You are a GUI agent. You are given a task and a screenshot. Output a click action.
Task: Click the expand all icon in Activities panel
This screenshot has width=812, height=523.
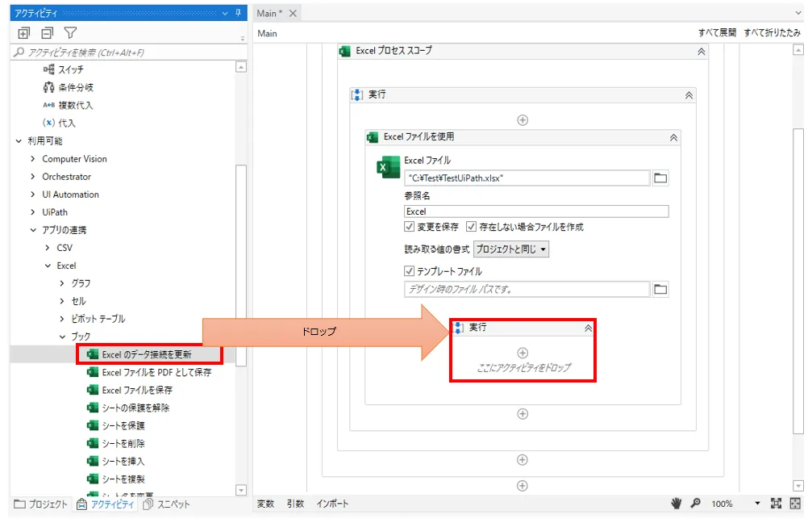coord(23,33)
